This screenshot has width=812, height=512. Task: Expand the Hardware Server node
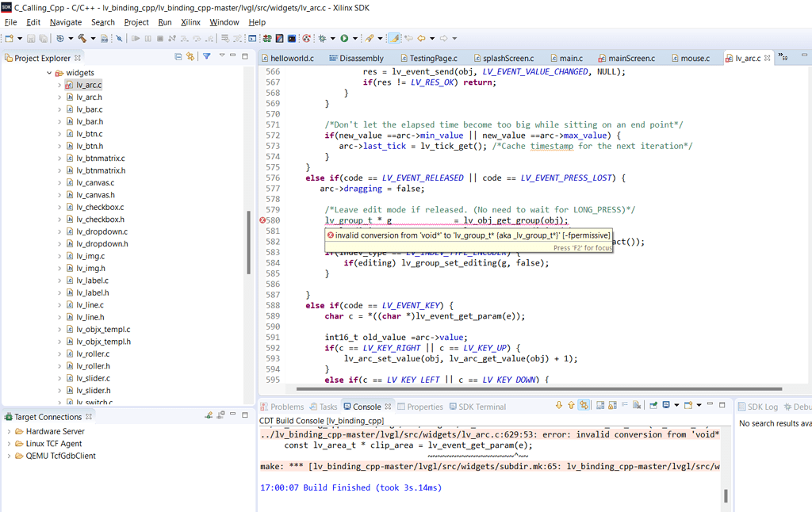pyautogui.click(x=9, y=431)
